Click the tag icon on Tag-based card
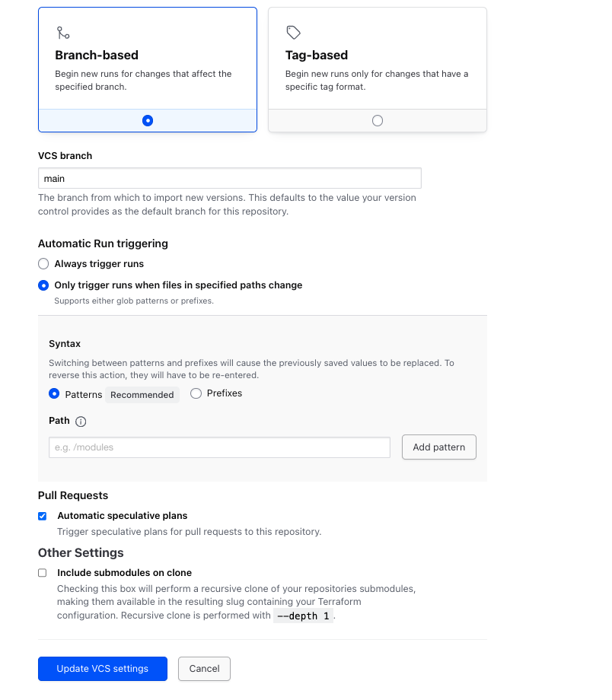 (x=293, y=32)
